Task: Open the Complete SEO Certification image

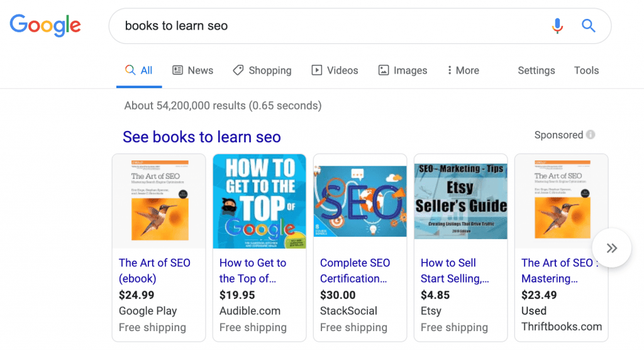Action: [360, 201]
